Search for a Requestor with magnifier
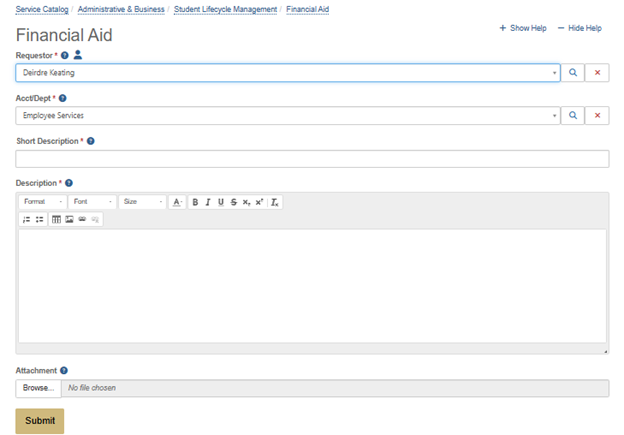 point(573,72)
